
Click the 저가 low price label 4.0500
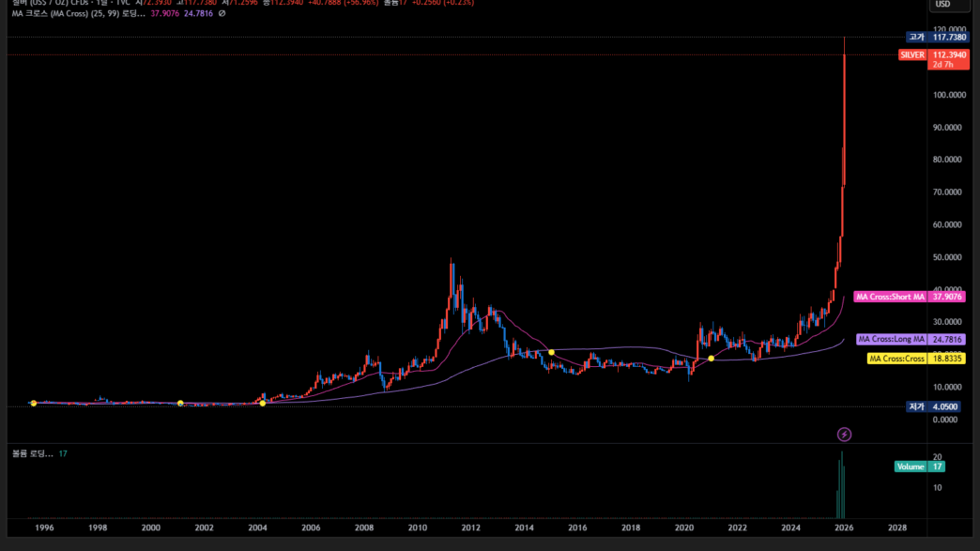coord(938,406)
